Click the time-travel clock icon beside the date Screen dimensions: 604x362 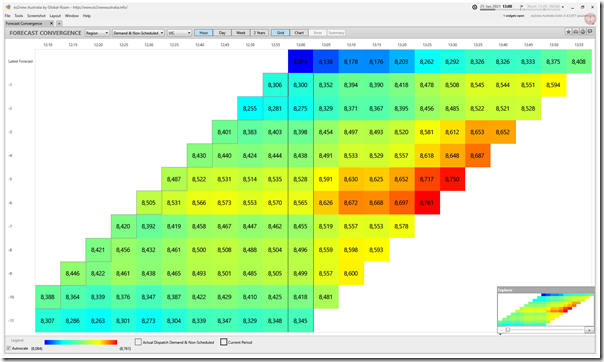point(475,7)
